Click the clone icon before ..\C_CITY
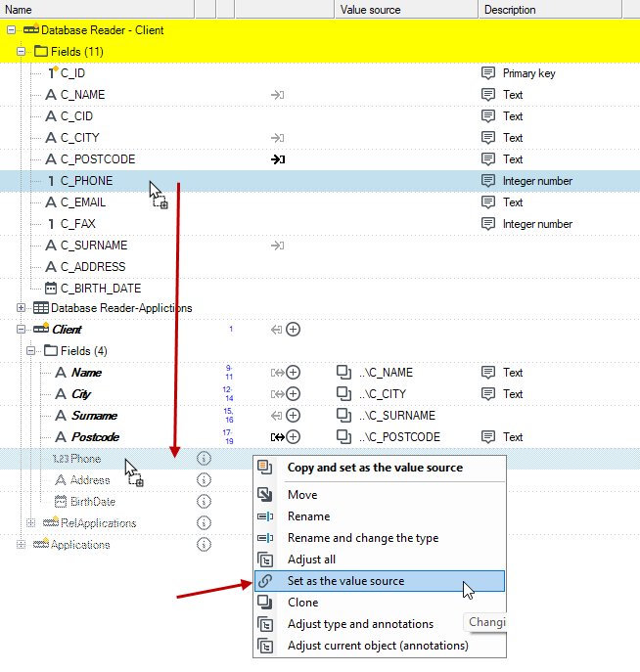This screenshot has height=672, width=640. (343, 394)
